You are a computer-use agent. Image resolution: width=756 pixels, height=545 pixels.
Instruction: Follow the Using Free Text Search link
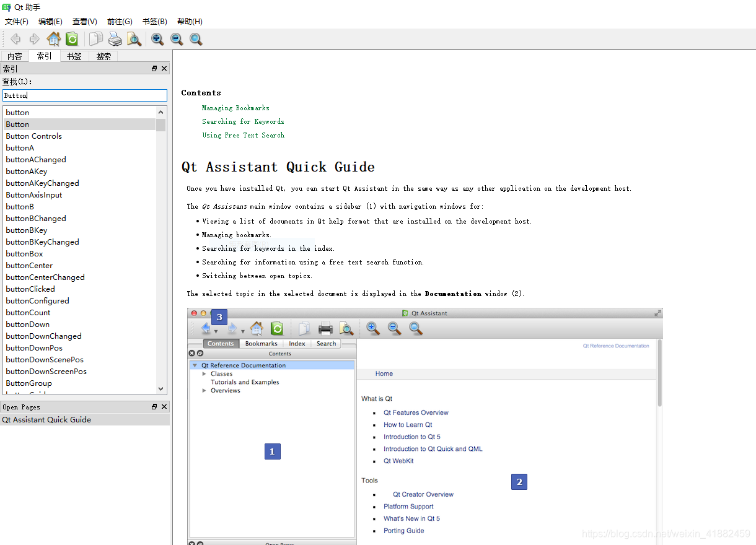point(243,135)
